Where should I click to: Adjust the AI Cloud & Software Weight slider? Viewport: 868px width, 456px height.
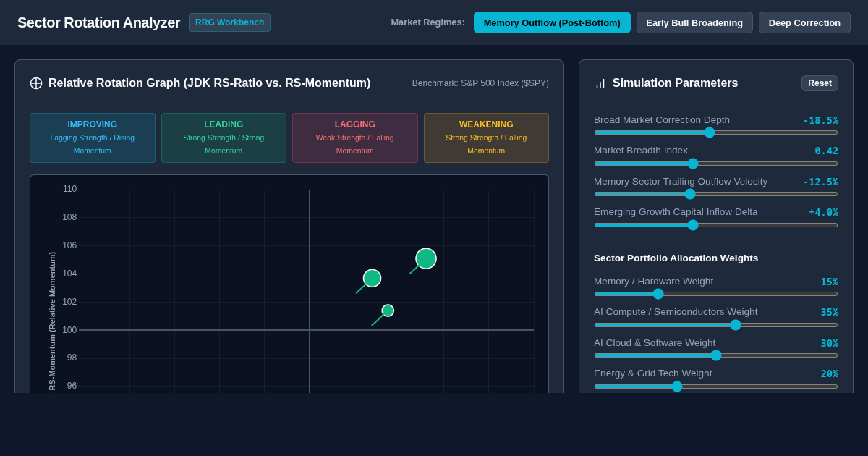716,355
